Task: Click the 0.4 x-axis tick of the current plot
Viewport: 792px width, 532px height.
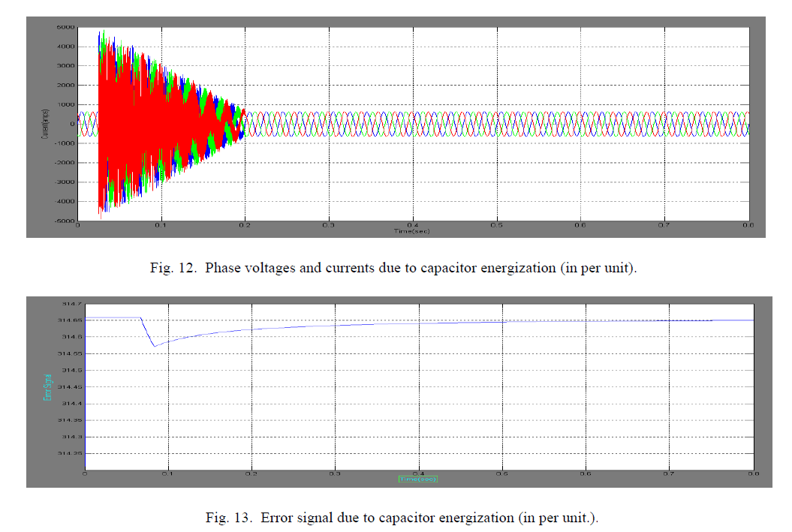Action: [x=412, y=225]
